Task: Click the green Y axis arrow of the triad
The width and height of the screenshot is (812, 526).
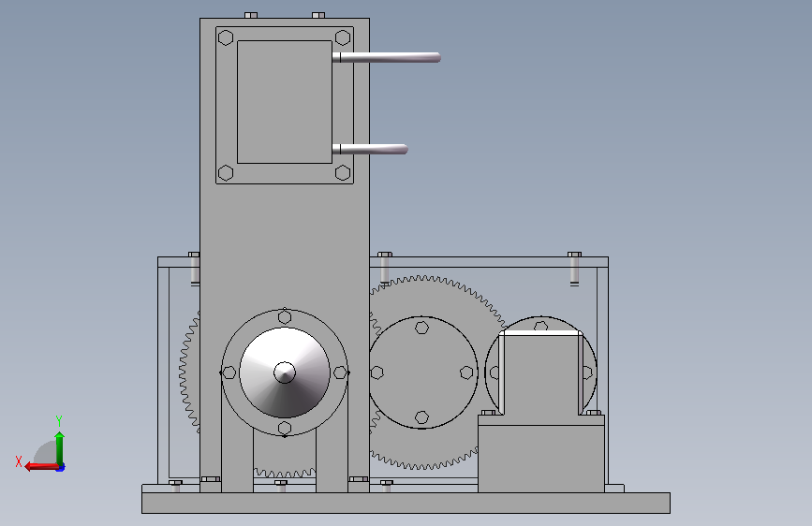Action: (x=60, y=448)
